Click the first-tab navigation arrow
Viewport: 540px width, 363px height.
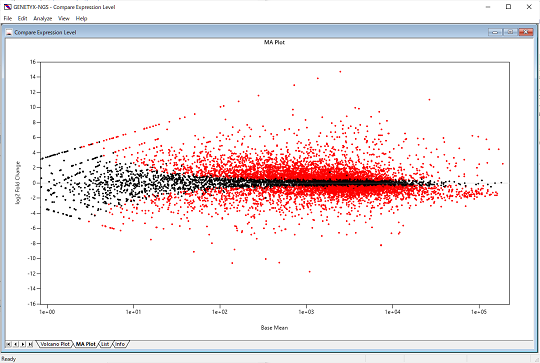point(8,344)
